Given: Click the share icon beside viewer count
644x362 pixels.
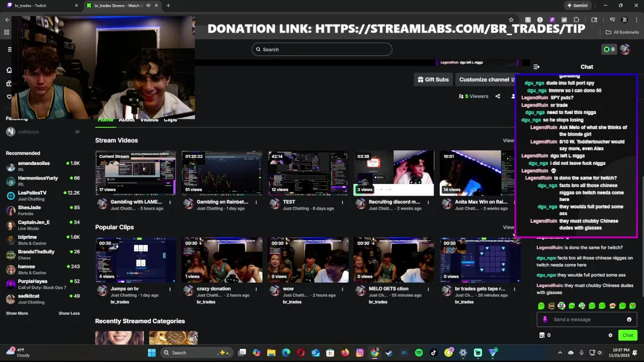Looking at the screenshot, I should [x=498, y=97].
